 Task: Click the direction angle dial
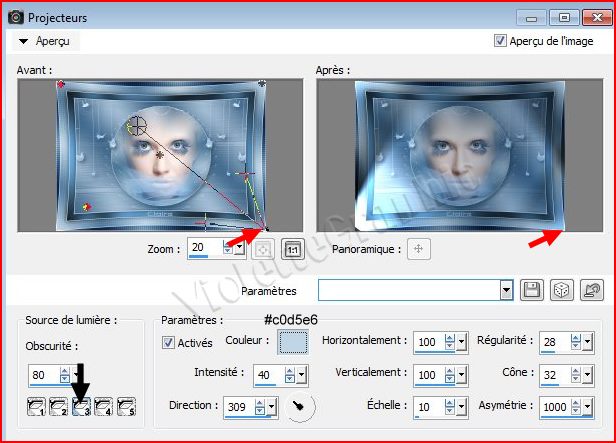click(300, 407)
